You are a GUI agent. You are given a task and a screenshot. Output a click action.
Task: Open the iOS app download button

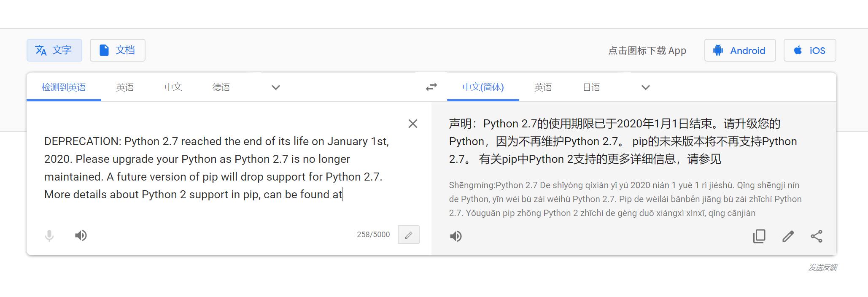tap(810, 51)
